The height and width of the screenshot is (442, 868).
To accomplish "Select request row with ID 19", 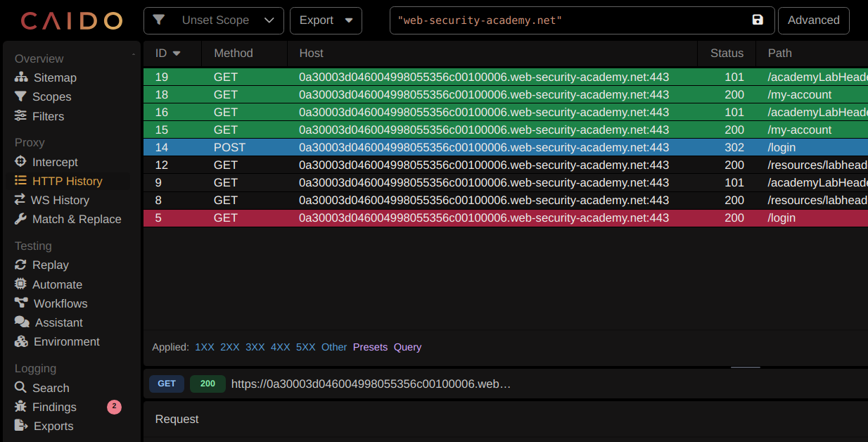I will tap(506, 77).
